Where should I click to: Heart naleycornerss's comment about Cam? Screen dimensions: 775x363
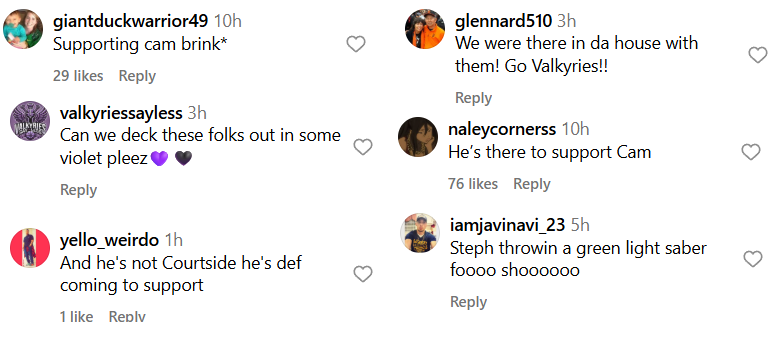[751, 152]
